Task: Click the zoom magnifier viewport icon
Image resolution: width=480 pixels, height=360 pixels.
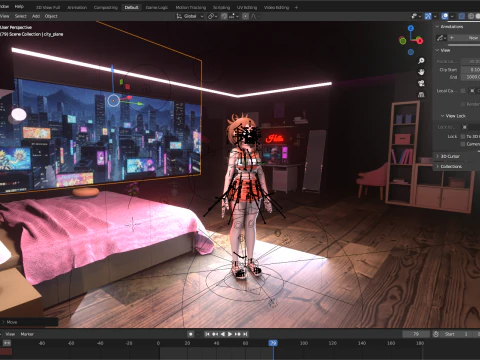Action: click(x=421, y=61)
